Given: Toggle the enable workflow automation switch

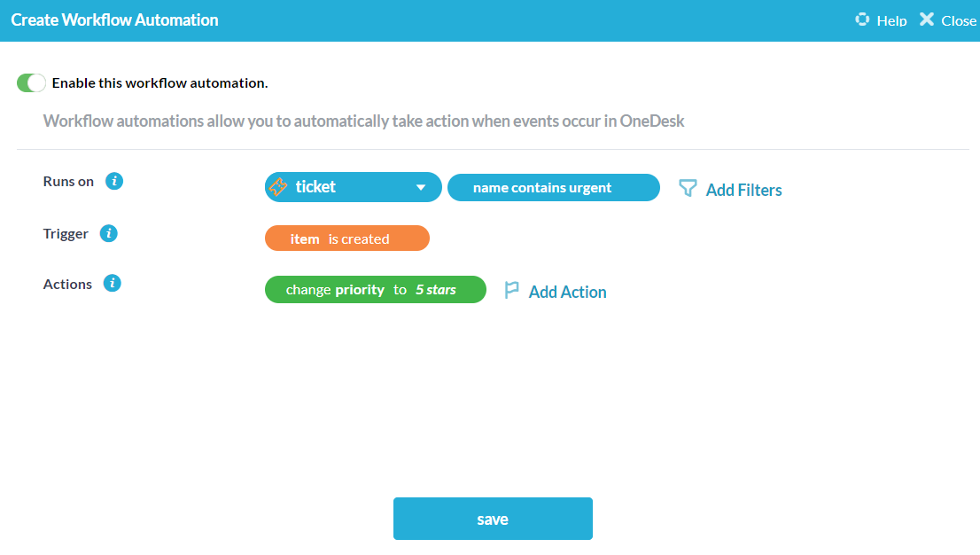Looking at the screenshot, I should pos(31,82).
